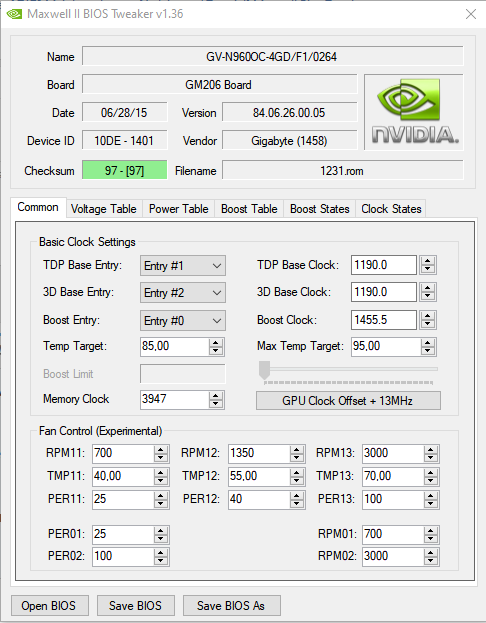This screenshot has height=623, width=486.
Task: Click the Filename field 1231.rom
Action: click(343, 170)
